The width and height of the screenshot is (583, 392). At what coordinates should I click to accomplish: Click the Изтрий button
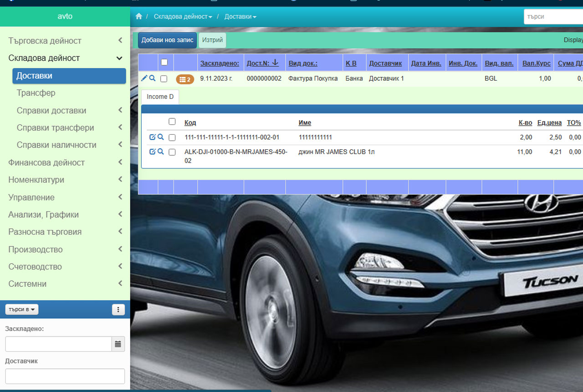click(213, 40)
